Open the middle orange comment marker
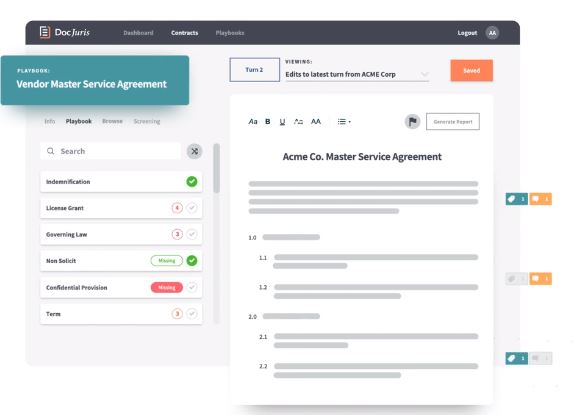The width and height of the screenshot is (574, 415). [x=540, y=279]
